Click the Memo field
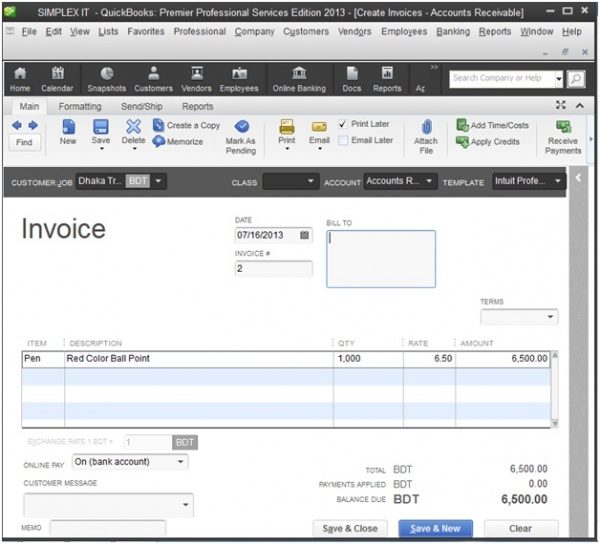Screen dimensions: 600x544 [108, 528]
